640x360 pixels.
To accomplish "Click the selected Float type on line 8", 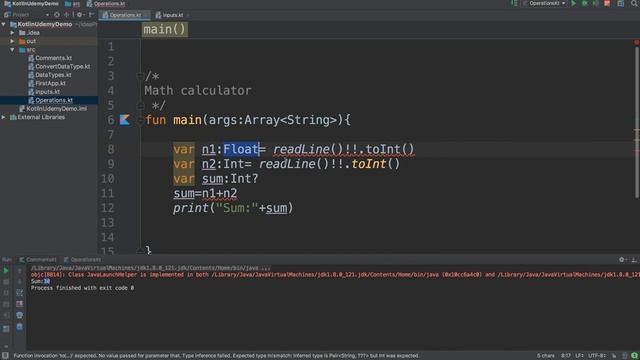I will (x=241, y=149).
